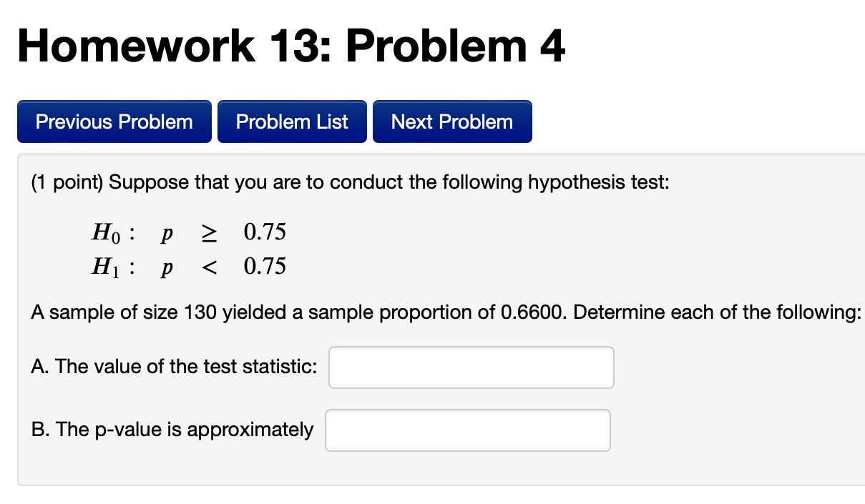The image size is (865, 504).
Task: Return to the list of problems
Action: [x=292, y=122]
